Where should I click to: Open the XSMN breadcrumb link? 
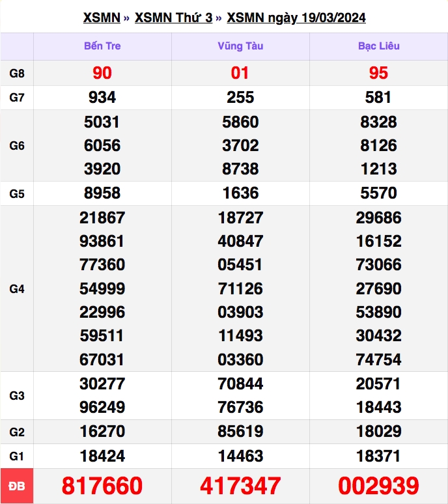[102, 18]
